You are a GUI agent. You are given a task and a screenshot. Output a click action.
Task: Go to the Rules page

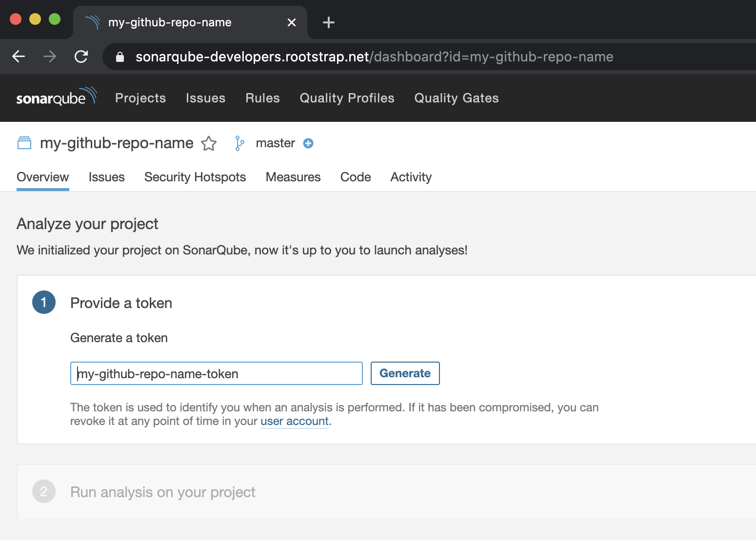[262, 98]
